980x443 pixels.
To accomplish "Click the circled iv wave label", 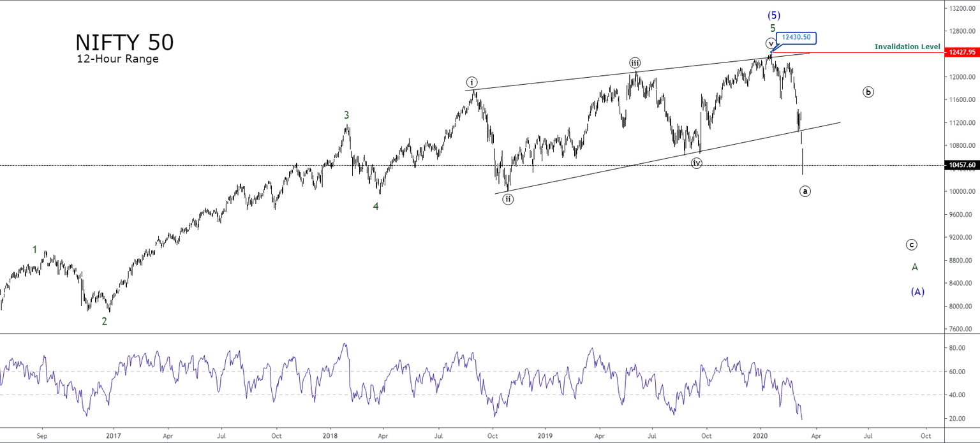I will pyautogui.click(x=697, y=163).
